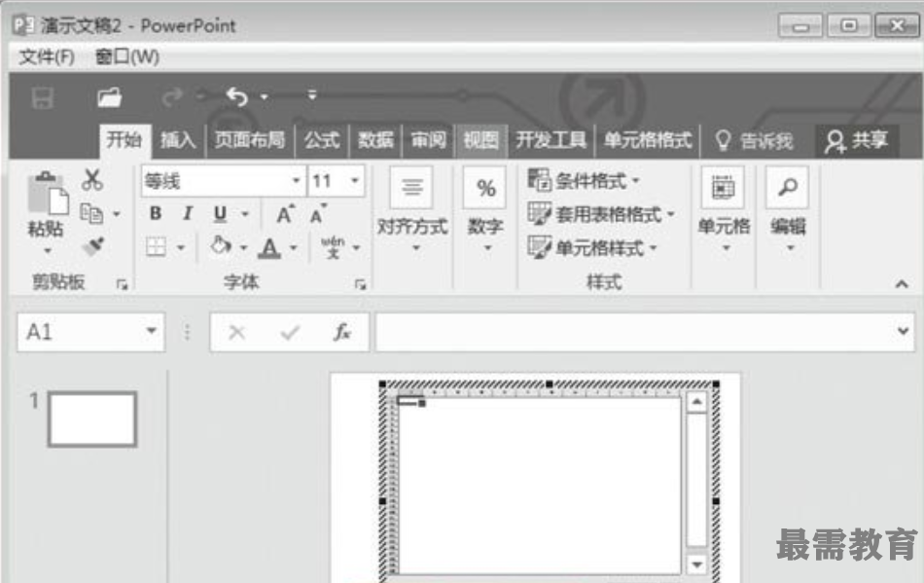
Task: Click the Paste clipboard icon
Action: coord(47,193)
